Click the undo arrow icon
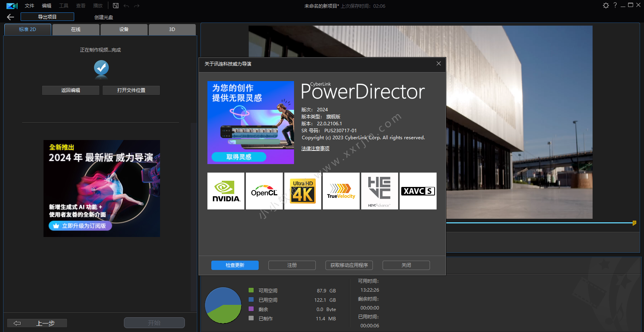Viewport: 644px width, 332px height. point(126,6)
